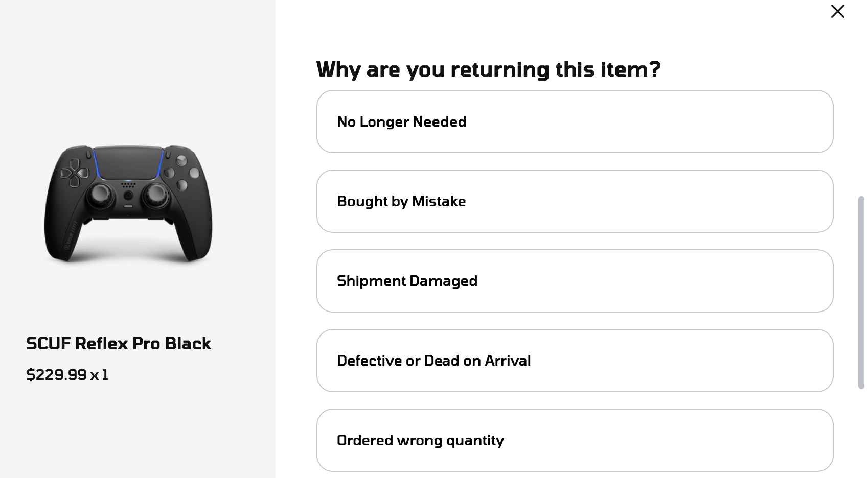
Task: Click the controller's face buttons cluster
Action: 182,173
